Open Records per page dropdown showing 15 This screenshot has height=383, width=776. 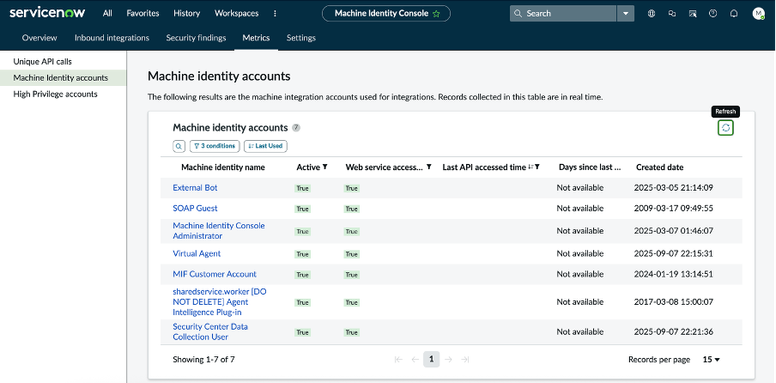(711, 360)
